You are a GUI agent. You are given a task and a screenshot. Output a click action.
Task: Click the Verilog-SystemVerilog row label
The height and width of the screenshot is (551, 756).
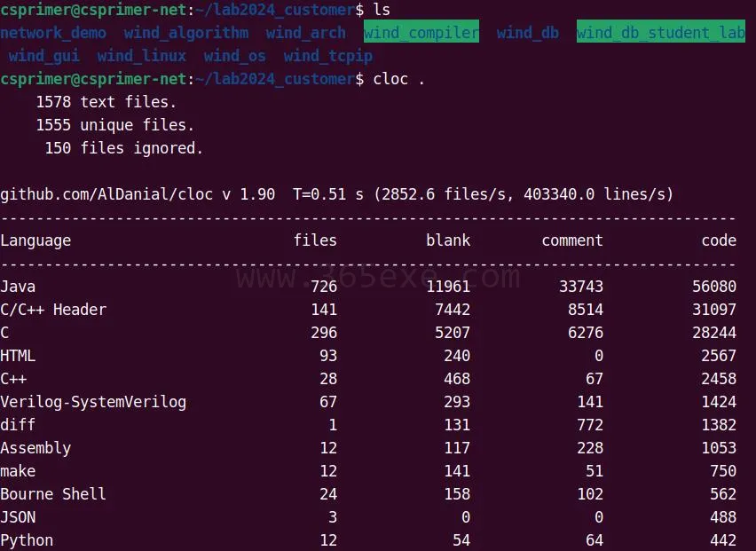pos(93,402)
